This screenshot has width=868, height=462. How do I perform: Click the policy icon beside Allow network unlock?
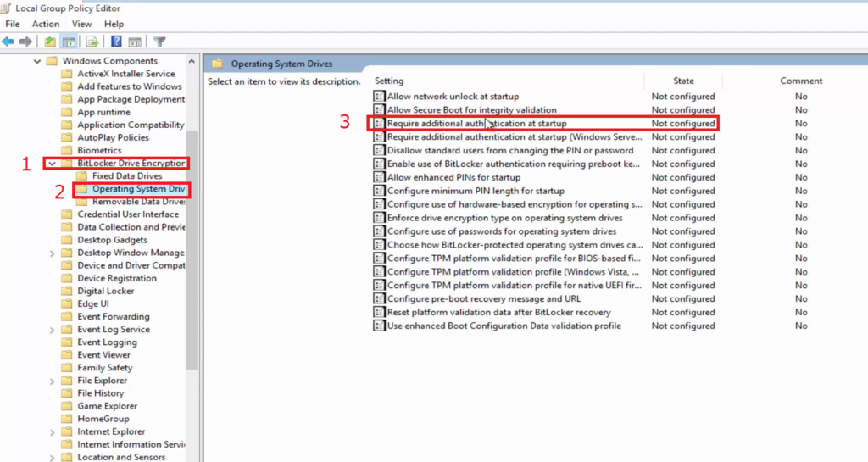(x=379, y=97)
